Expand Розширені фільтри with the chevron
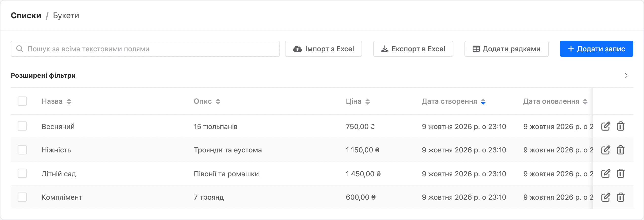The image size is (644, 220). pyautogui.click(x=626, y=75)
